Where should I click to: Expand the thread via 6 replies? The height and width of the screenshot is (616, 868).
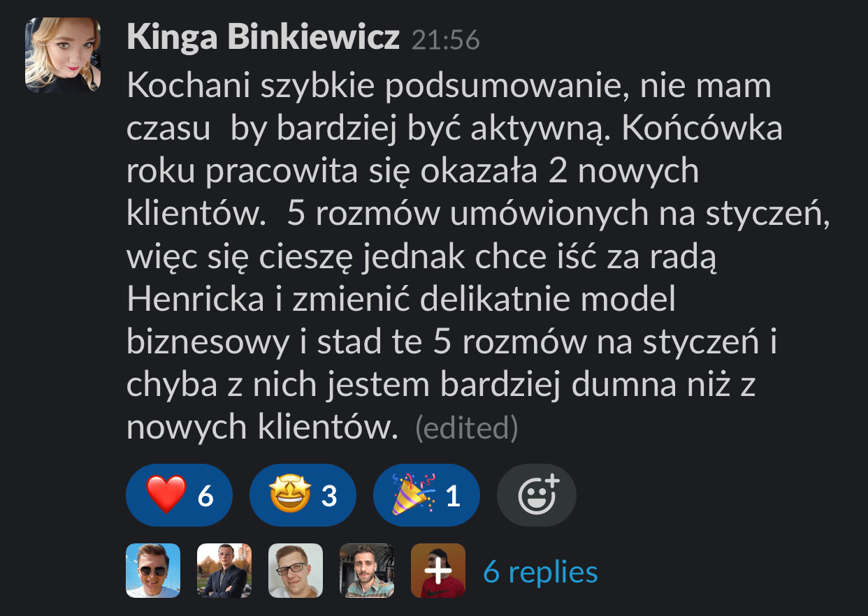540,572
